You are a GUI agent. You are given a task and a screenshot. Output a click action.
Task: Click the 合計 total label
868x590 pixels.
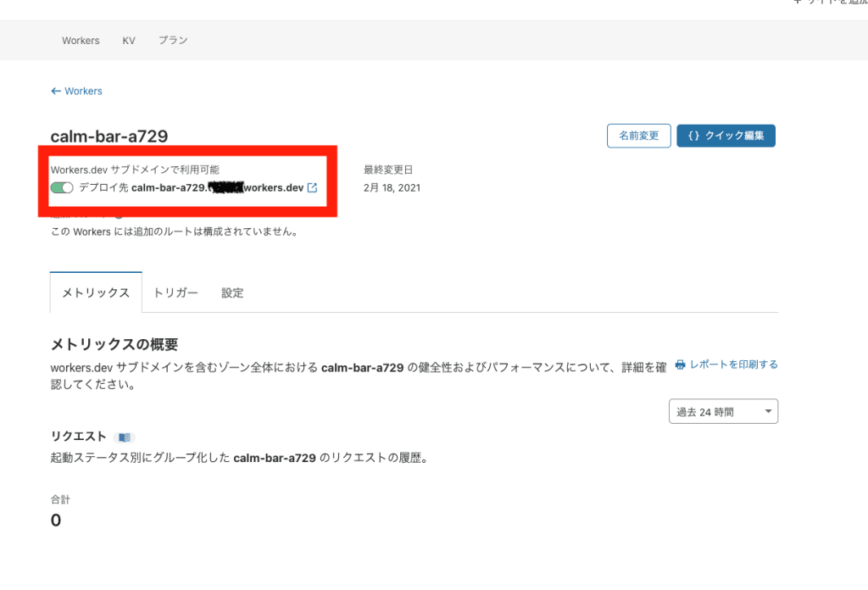[60, 499]
